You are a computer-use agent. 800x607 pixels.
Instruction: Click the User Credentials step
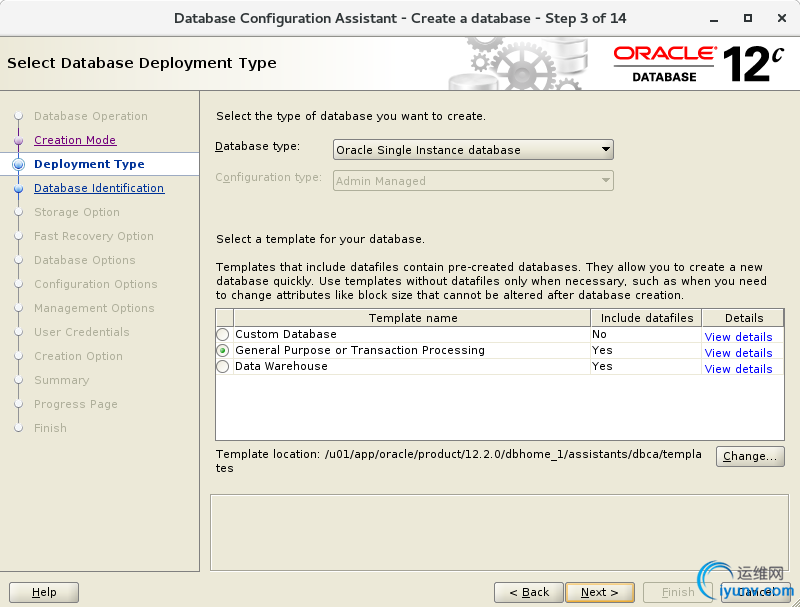click(x=82, y=332)
